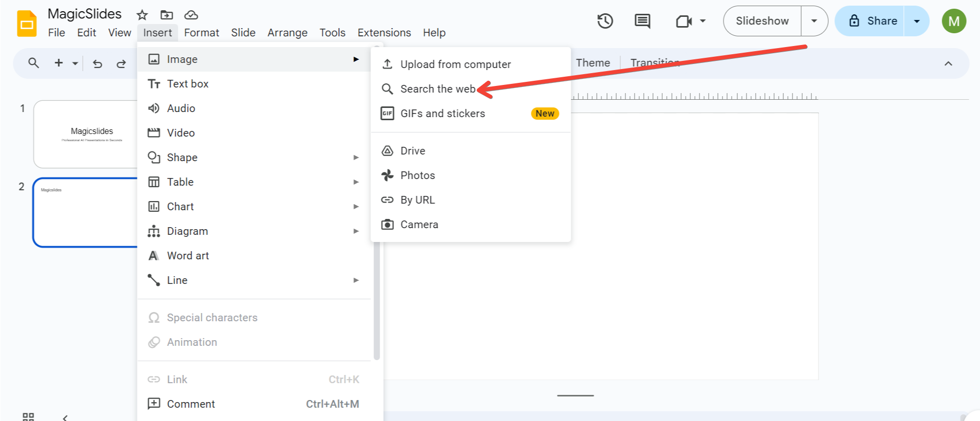This screenshot has height=421, width=980.
Task: Click the video camera meeting icon
Action: pyautogui.click(x=684, y=21)
